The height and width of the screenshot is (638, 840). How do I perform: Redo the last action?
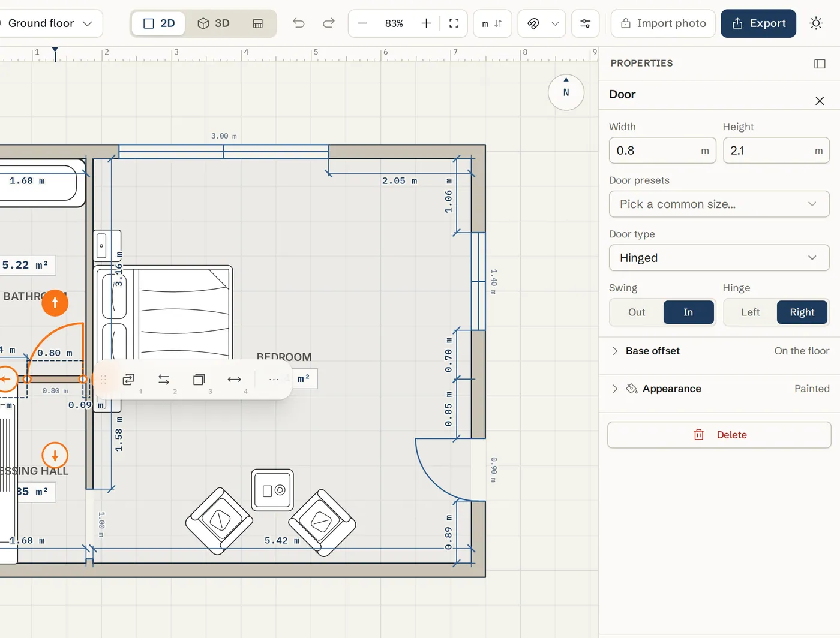[x=329, y=23]
